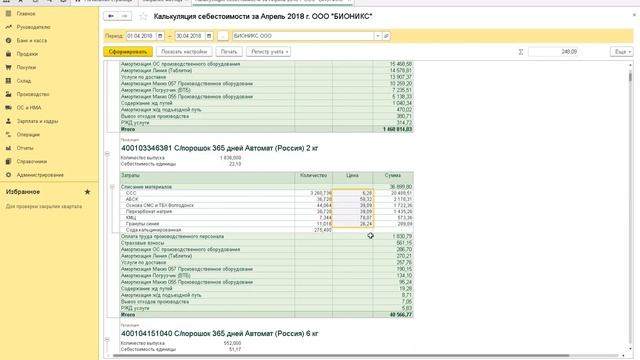The image size is (640, 360).
Task: Open the Еще dropdown menu
Action: click(x=622, y=52)
